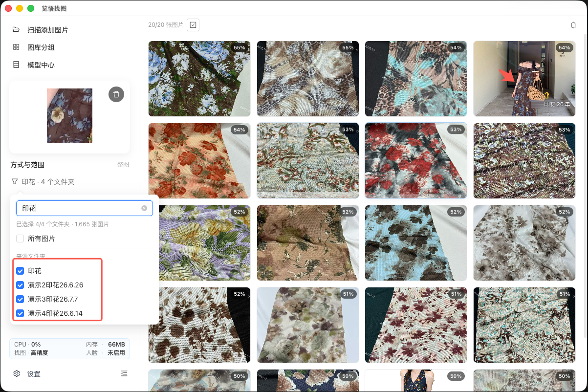
Task: Click the select-all checkmark icon in toolbar
Action: tap(193, 25)
